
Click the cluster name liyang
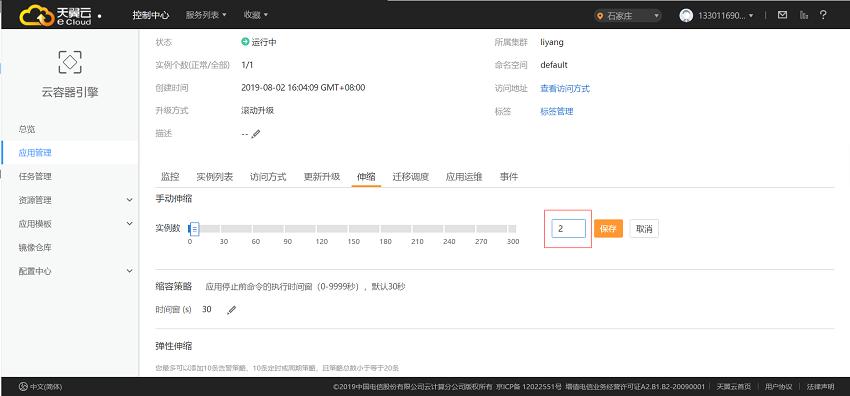click(552, 42)
